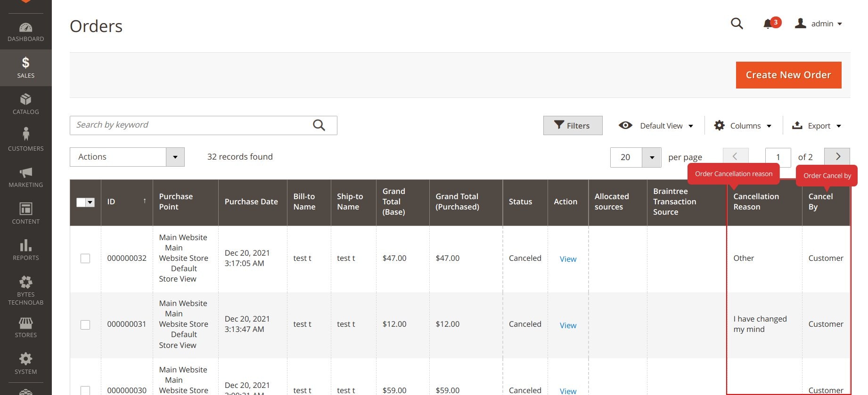Click Canceled status of order 000000031

point(525,324)
